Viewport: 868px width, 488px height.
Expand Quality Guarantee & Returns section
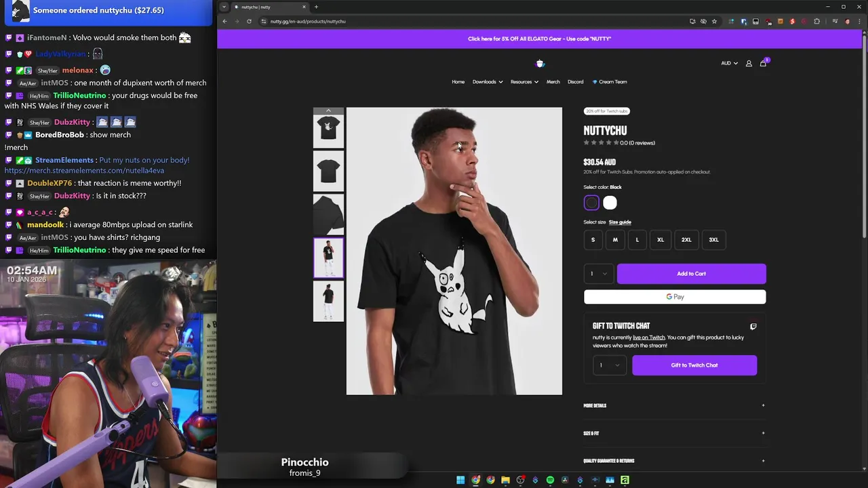(674, 461)
